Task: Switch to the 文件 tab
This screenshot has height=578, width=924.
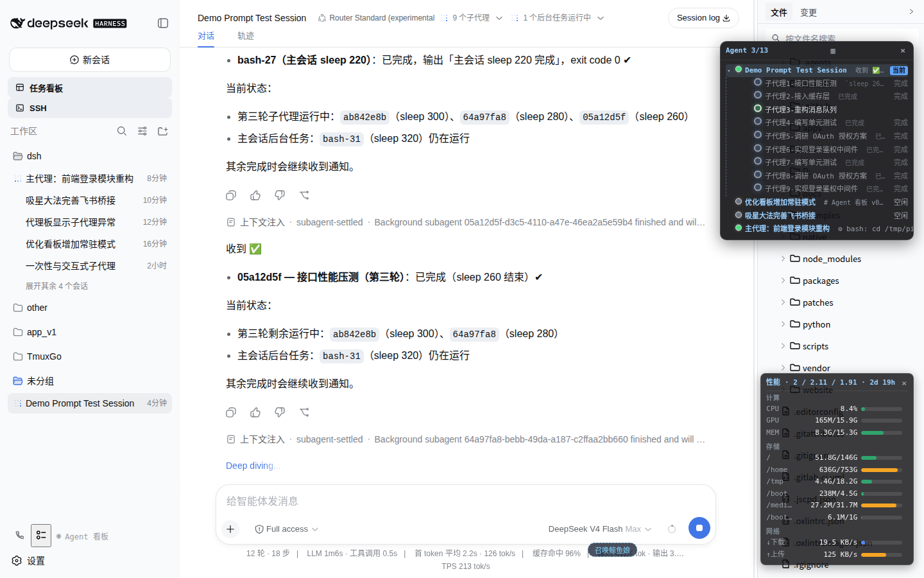Action: (779, 13)
